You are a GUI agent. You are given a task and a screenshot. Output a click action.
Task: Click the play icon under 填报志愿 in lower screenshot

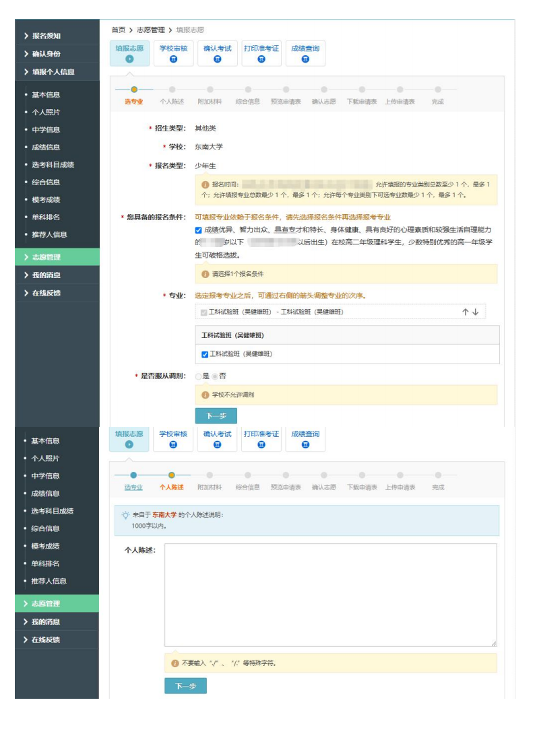[x=129, y=444]
